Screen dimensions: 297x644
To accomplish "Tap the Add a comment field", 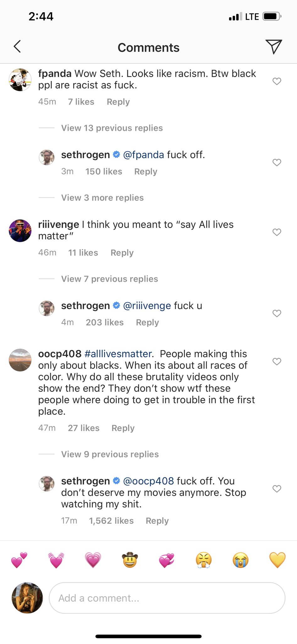I will coord(167,598).
